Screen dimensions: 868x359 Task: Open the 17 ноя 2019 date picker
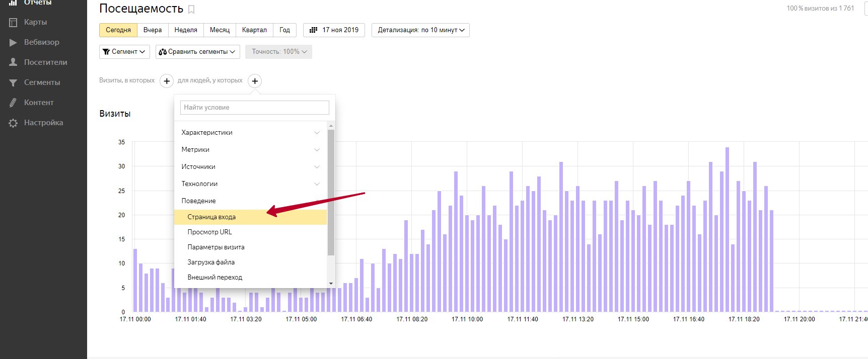(x=334, y=30)
